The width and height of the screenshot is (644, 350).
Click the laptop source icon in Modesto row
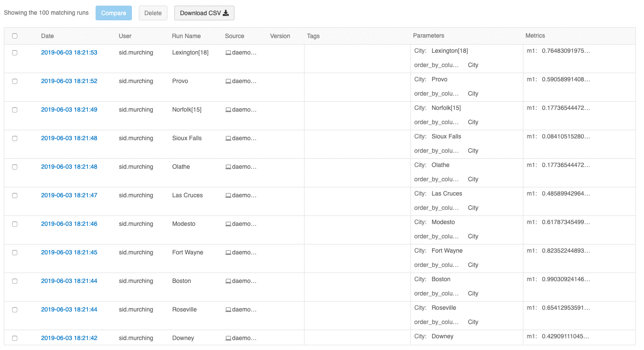click(x=228, y=224)
